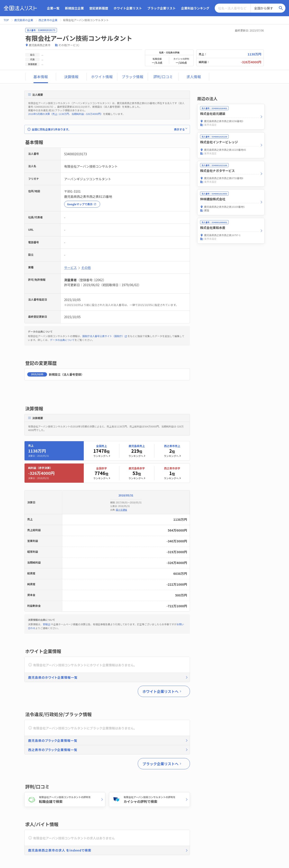Click 転職会議で検索 card
This screenshot has width=289, height=868.
coord(65,799)
